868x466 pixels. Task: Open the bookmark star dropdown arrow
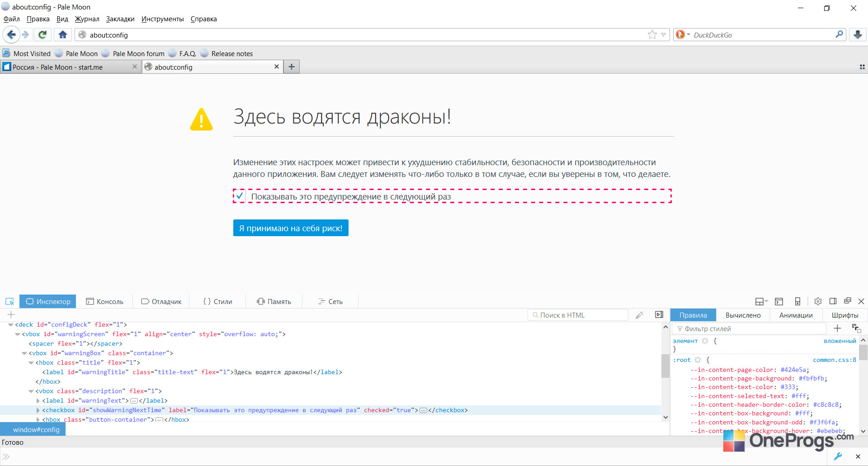point(664,35)
